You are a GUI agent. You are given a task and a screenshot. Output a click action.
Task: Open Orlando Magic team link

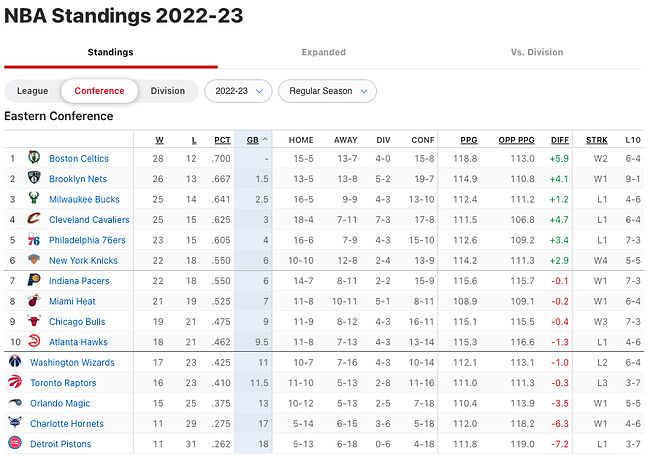(60, 403)
